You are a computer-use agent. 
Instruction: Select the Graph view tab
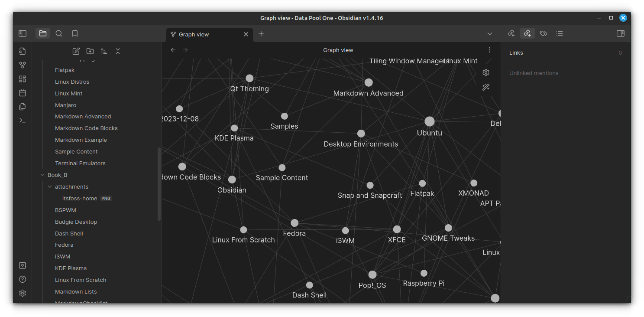coord(209,34)
